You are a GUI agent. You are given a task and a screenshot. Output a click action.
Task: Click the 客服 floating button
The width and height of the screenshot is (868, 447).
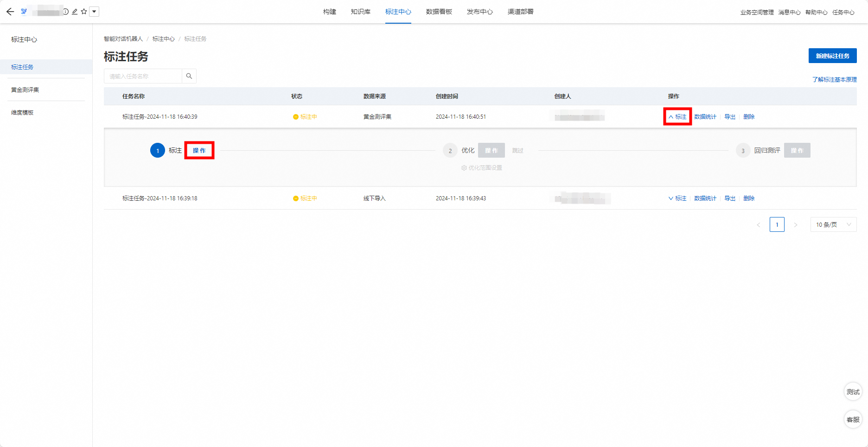pos(853,420)
